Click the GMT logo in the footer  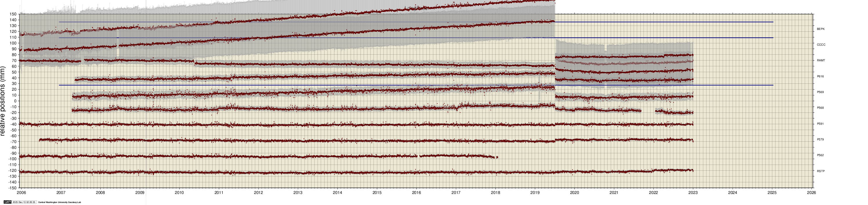(x=7, y=202)
